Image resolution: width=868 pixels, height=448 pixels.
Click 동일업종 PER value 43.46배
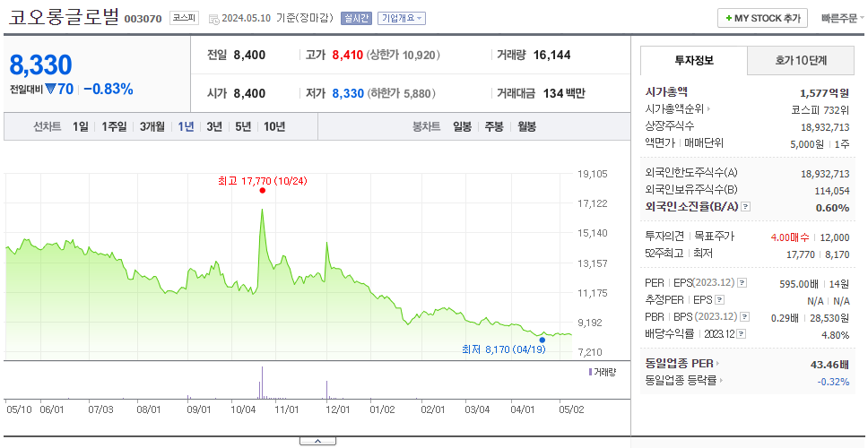click(x=829, y=365)
